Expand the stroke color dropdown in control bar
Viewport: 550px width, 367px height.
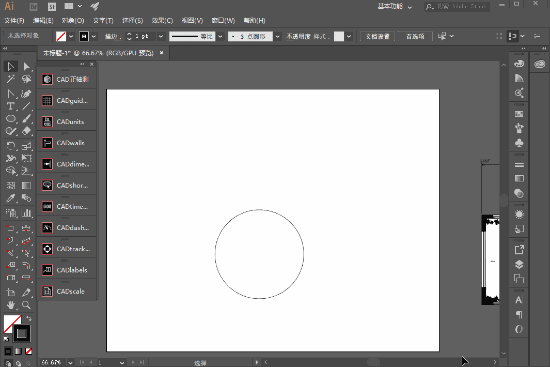click(94, 36)
